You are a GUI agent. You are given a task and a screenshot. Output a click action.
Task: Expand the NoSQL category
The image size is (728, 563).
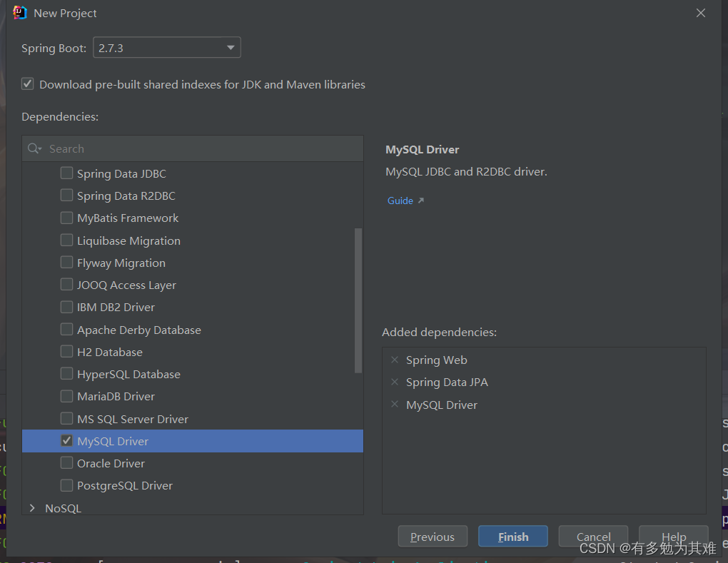click(32, 508)
